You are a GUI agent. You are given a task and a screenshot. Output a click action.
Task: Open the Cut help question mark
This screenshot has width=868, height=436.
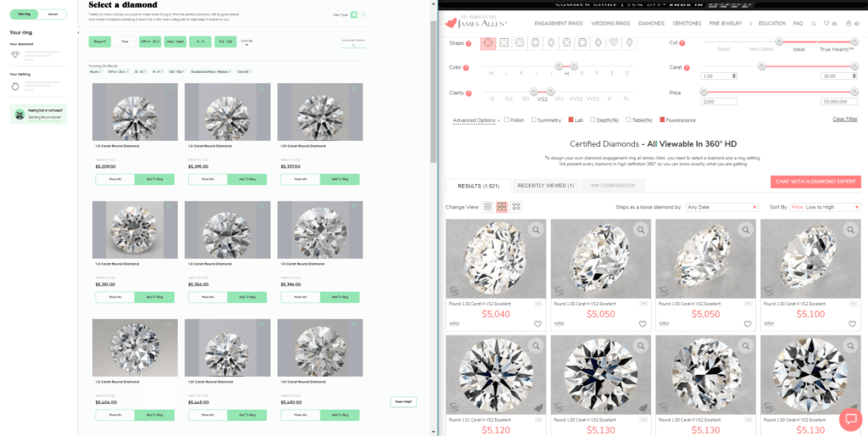click(682, 43)
